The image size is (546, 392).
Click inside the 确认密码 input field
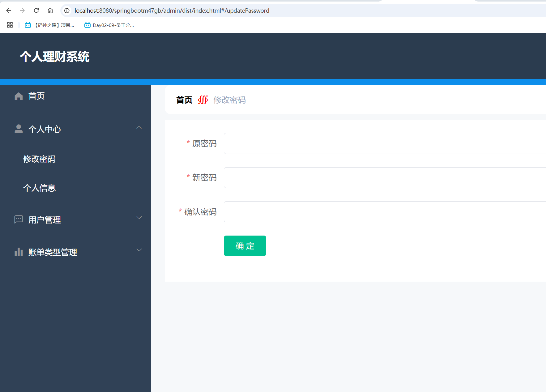click(340, 212)
